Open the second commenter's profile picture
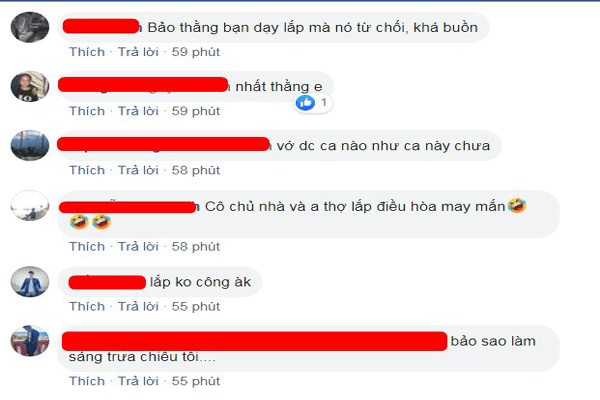The width and height of the screenshot is (600, 400). coord(30,87)
